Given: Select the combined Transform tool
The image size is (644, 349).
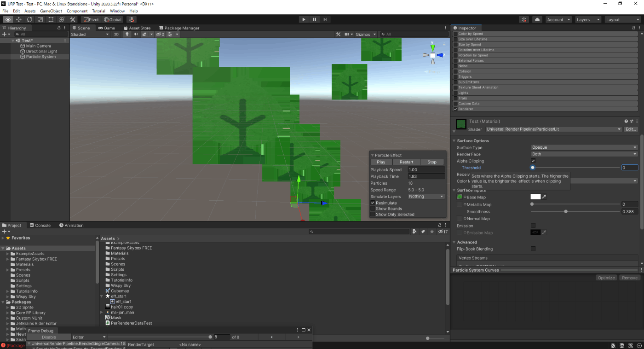Looking at the screenshot, I should [61, 20].
